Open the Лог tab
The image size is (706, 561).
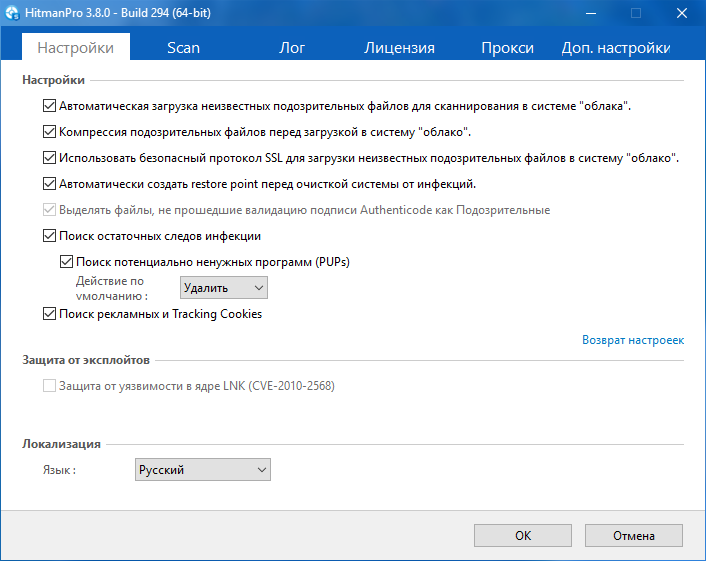point(292,48)
